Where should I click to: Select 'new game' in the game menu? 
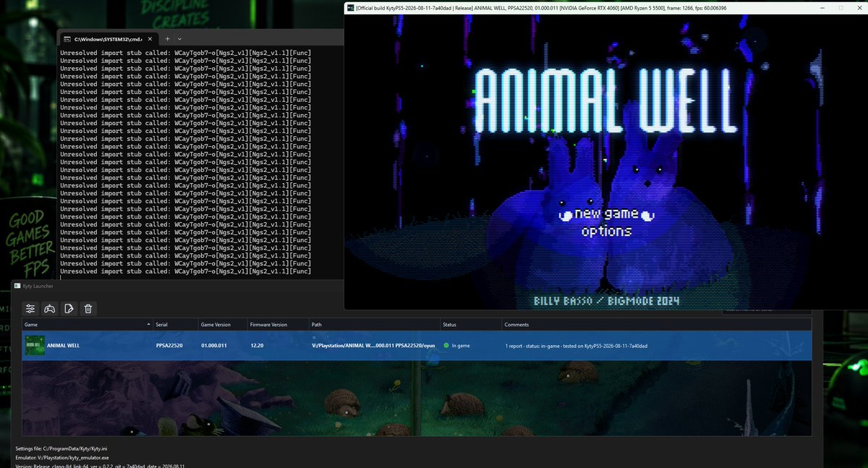point(606,213)
